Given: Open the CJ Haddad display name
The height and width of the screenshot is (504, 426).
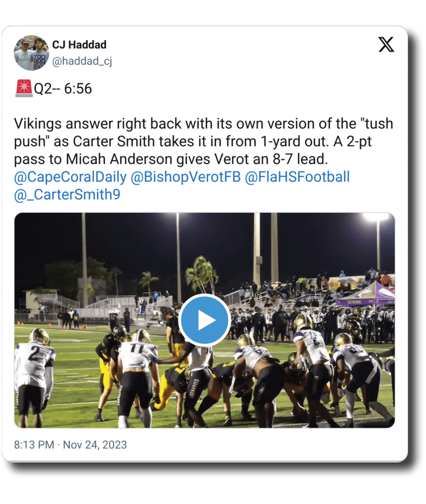Looking at the screenshot, I should click(x=79, y=45).
